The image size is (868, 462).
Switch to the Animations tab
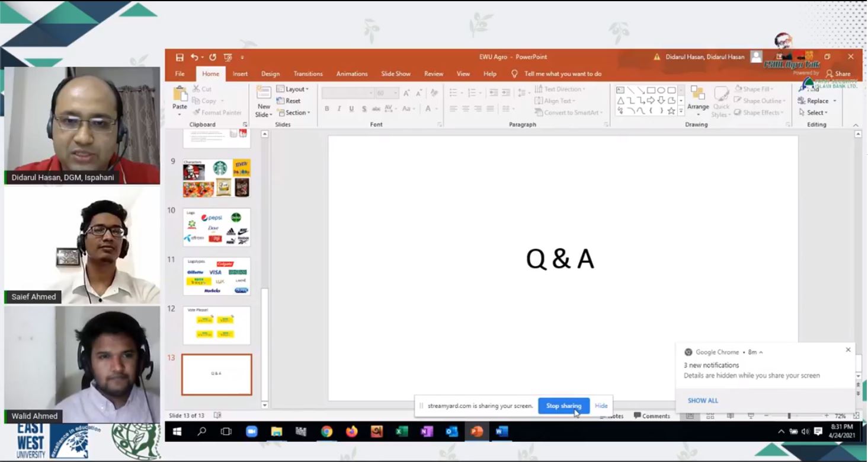tap(352, 74)
